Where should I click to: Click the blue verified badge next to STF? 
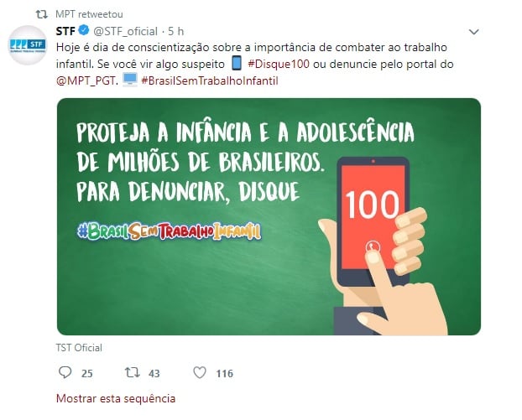coord(84,30)
